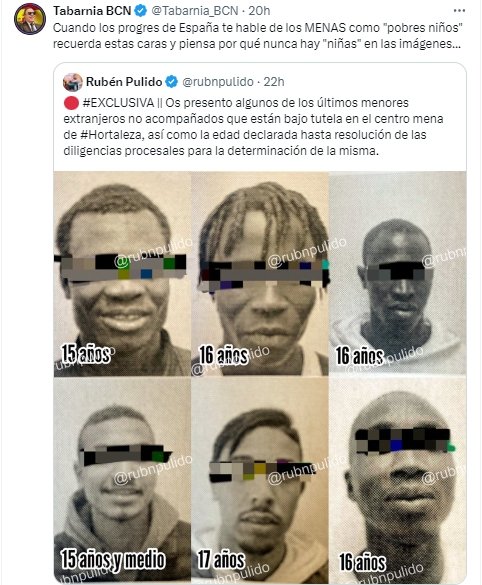Open the image labeled 17 años
Viewport: 482px width, 585px height.
click(x=260, y=480)
